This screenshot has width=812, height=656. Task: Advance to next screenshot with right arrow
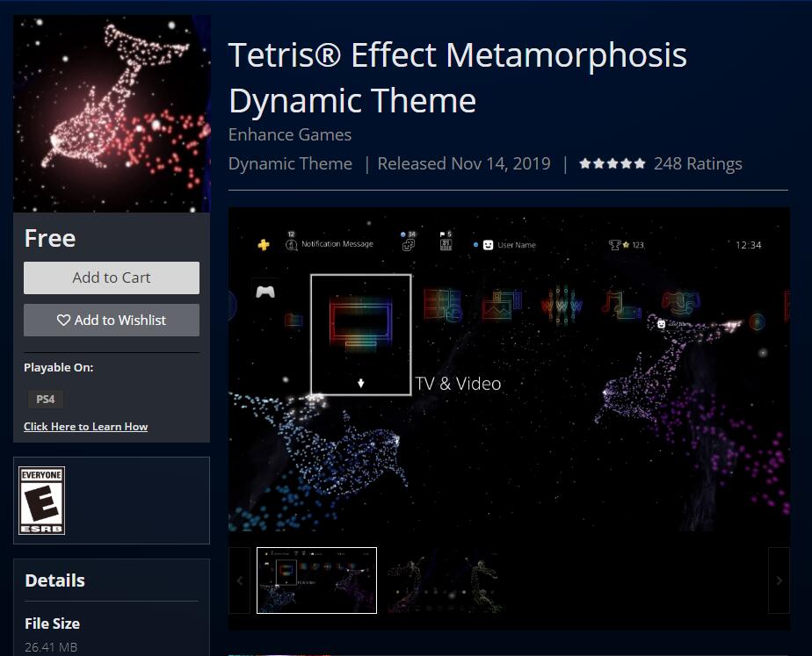(779, 580)
